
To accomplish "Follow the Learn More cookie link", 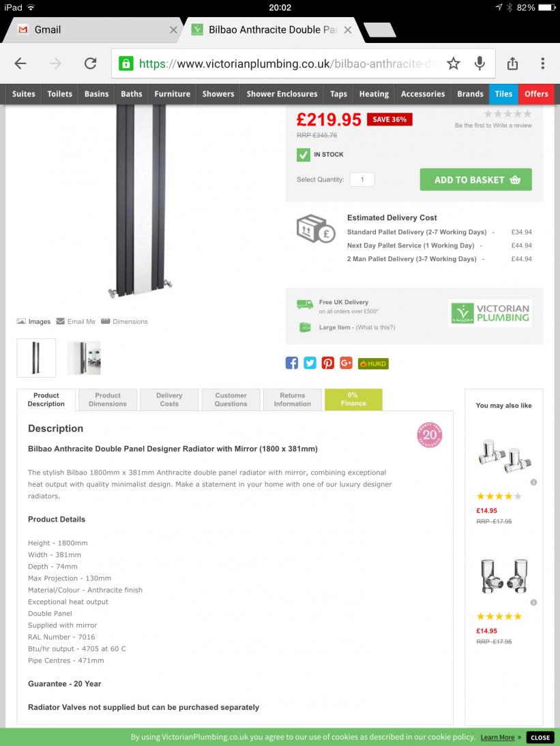I will [497, 737].
